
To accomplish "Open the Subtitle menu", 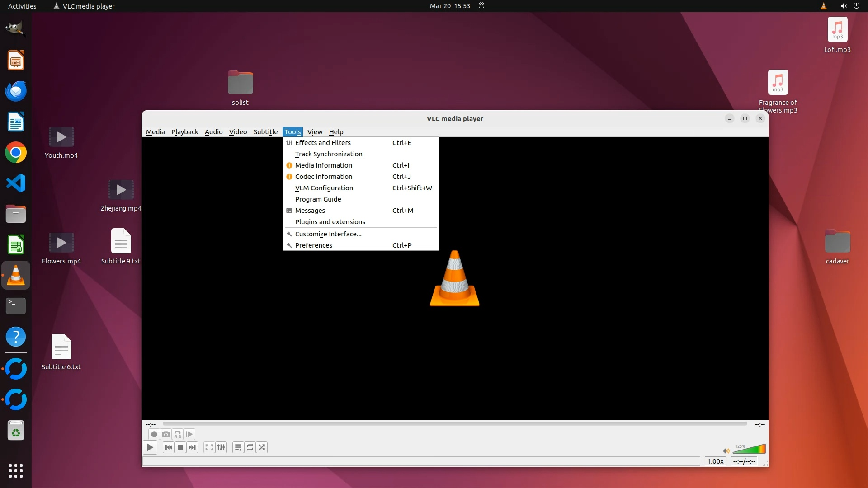I will (x=265, y=132).
